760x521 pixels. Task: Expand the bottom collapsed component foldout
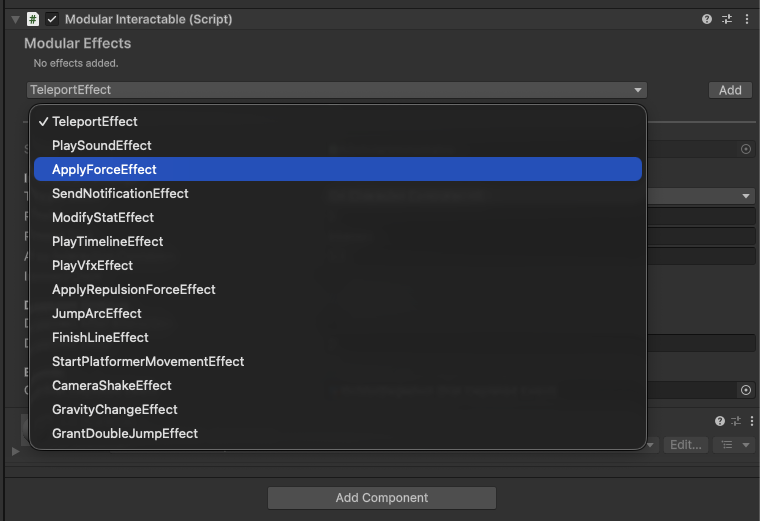[x=14, y=452]
